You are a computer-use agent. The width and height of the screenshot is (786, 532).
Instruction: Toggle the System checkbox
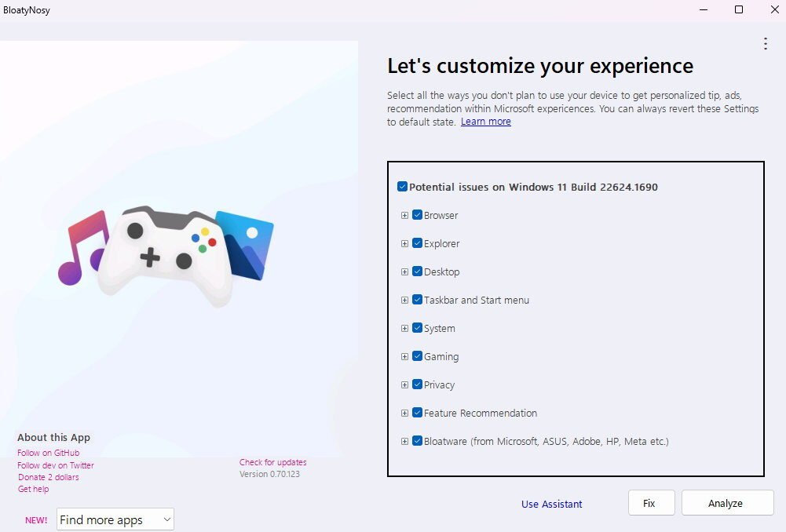417,328
